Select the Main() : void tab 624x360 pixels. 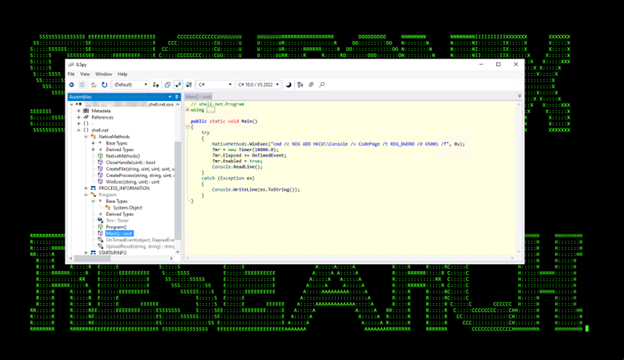pos(198,97)
